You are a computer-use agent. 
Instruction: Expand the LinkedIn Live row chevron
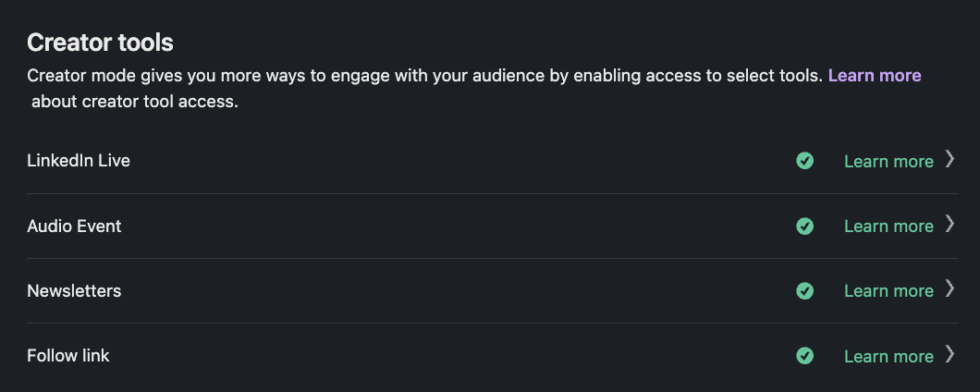coord(949,159)
